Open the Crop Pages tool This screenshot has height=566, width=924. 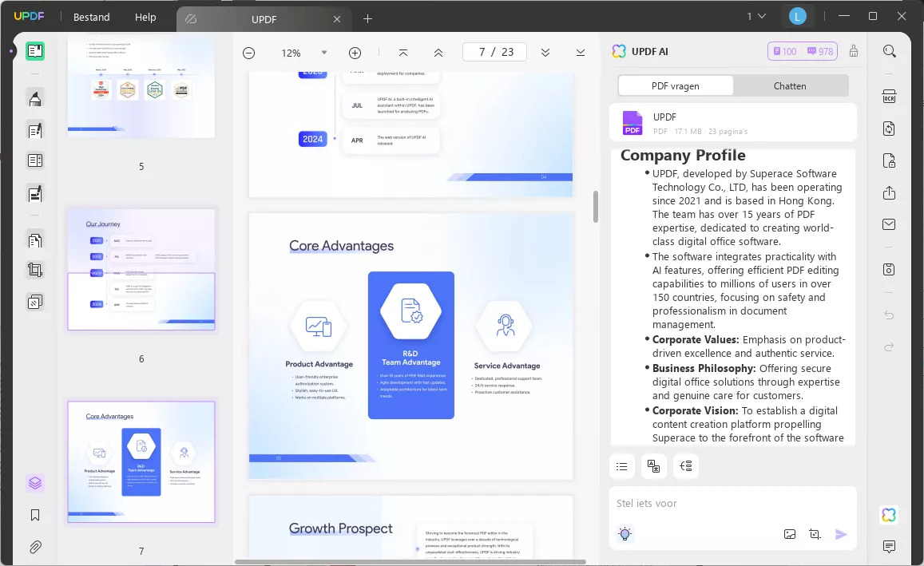35,270
